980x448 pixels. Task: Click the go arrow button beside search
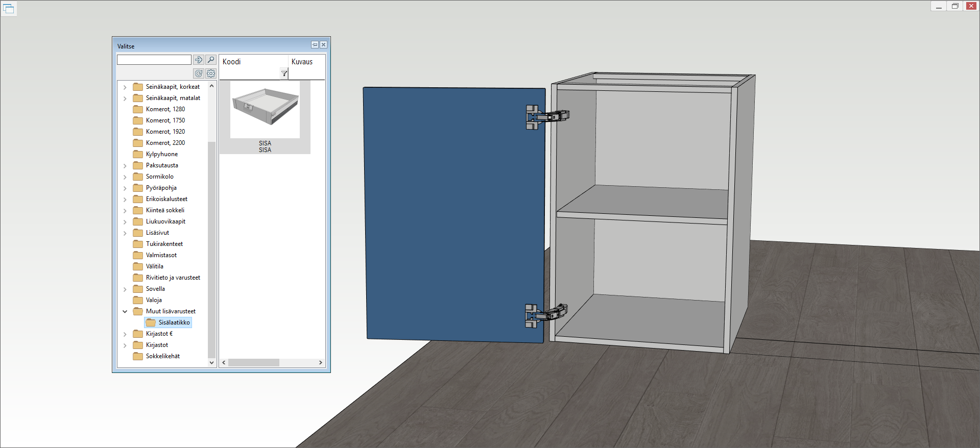(x=199, y=60)
